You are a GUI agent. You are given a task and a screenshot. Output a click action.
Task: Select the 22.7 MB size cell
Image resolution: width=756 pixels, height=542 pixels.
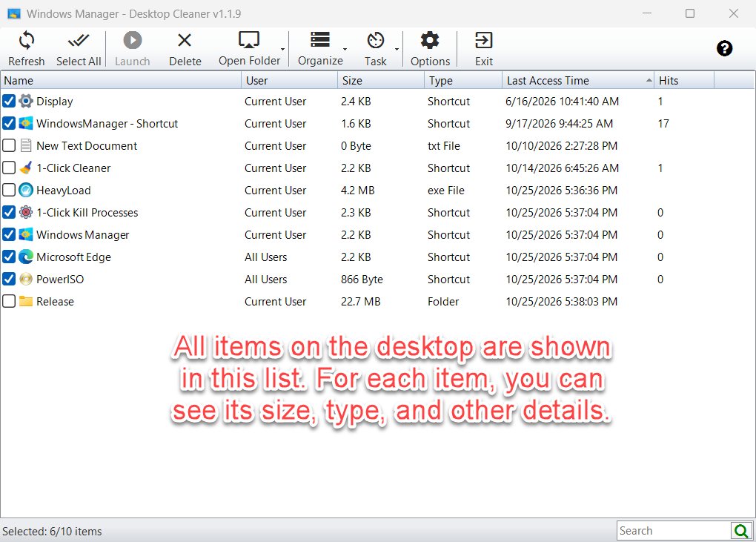[x=361, y=302]
